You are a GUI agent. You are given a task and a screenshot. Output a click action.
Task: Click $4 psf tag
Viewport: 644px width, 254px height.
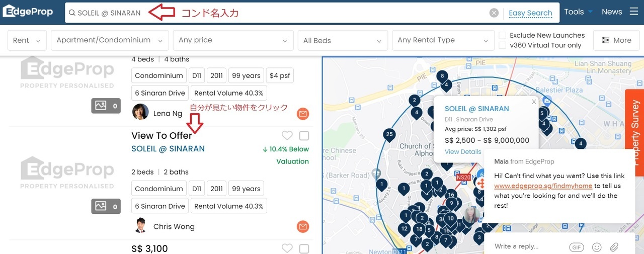pyautogui.click(x=280, y=75)
